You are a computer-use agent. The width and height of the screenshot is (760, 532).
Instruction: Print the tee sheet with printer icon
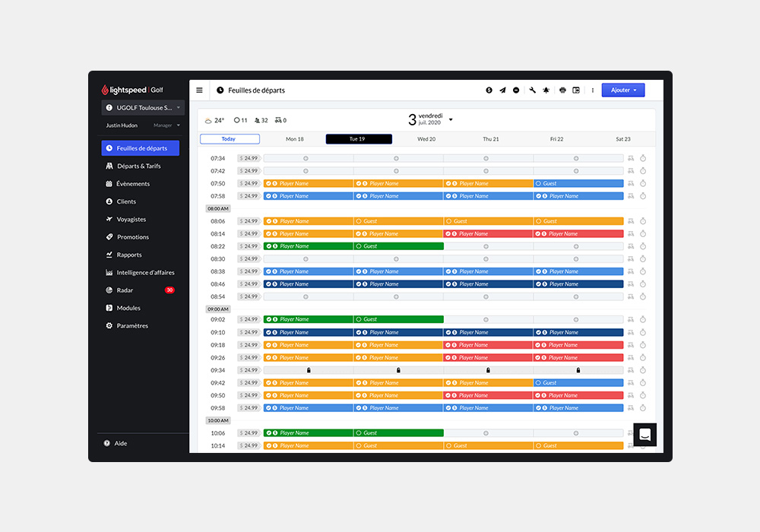pos(562,90)
